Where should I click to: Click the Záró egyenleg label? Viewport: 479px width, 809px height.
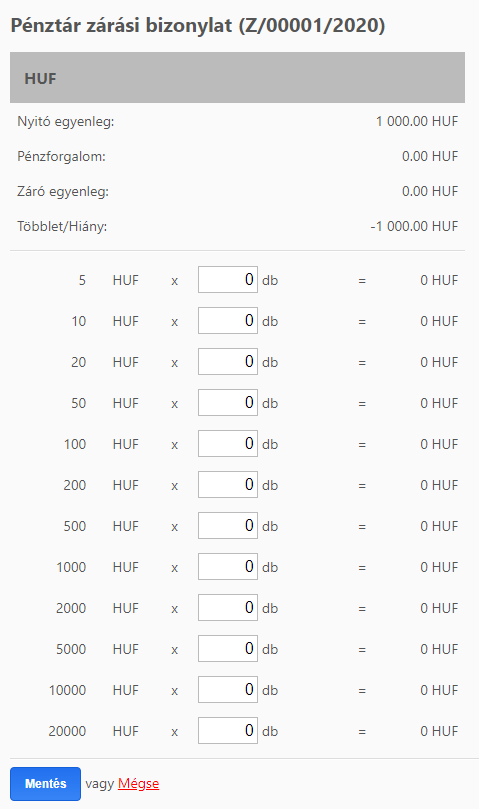(x=63, y=191)
